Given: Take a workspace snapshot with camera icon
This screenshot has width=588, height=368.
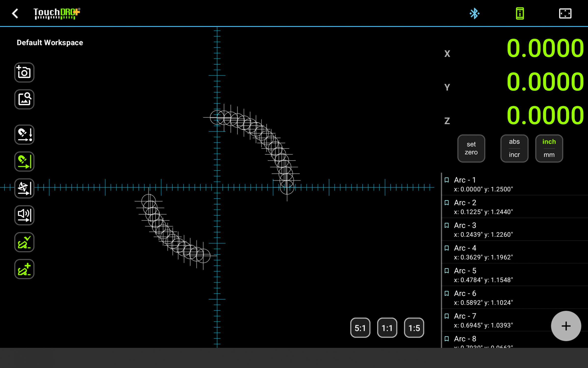Looking at the screenshot, I should [x=24, y=72].
